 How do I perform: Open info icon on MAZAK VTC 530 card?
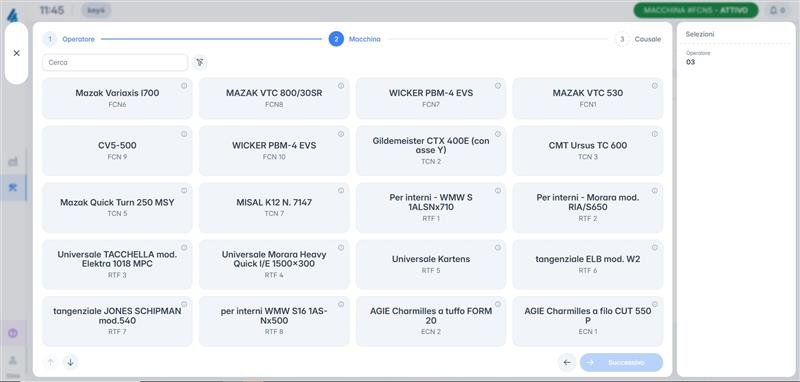click(655, 86)
